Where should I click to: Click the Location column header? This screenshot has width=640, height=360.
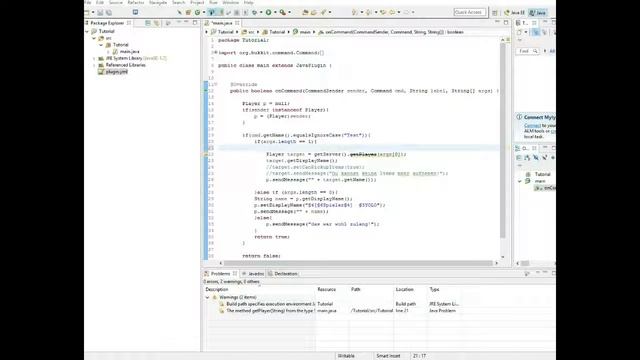click(x=410, y=289)
